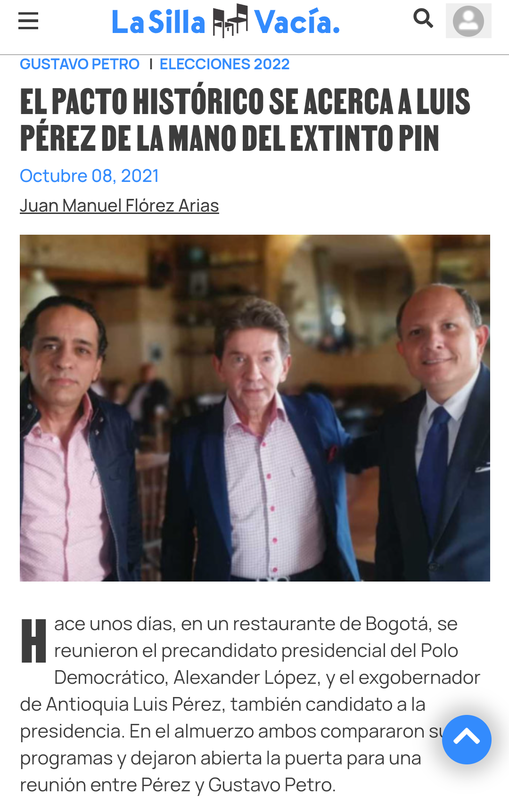Select the article headline about Pacto Histórico

pyautogui.click(x=245, y=120)
